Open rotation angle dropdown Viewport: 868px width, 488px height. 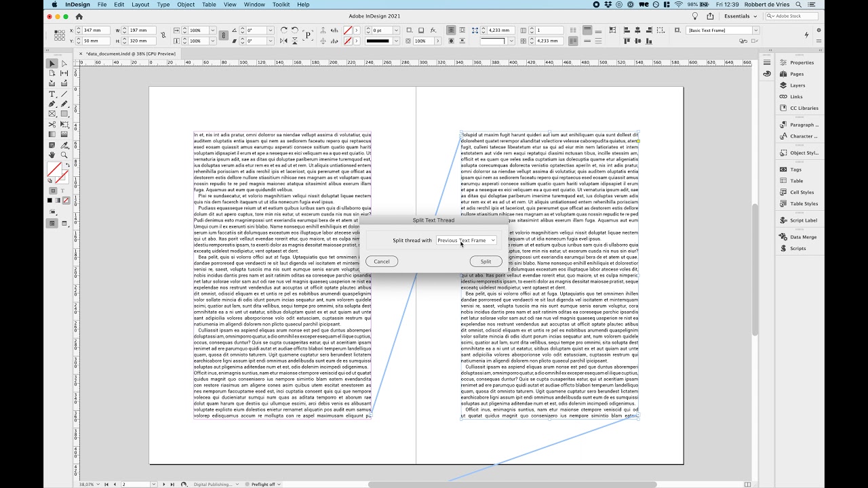[270, 30]
